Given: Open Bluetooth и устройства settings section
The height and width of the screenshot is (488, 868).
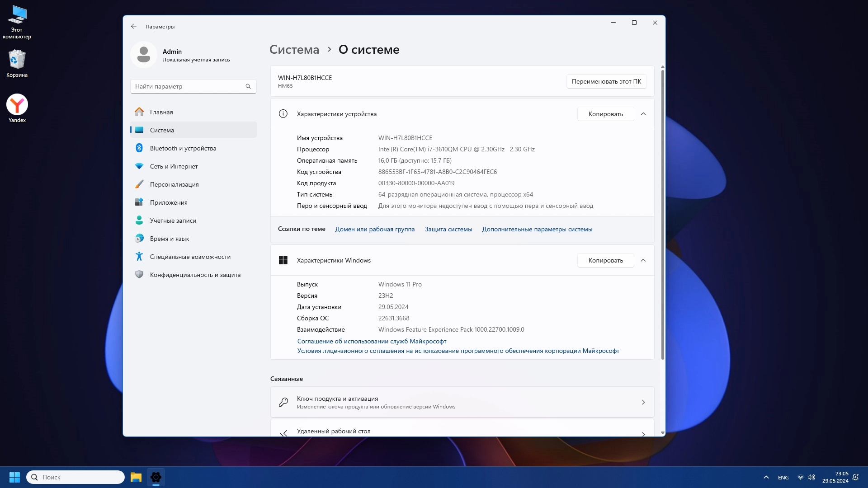Looking at the screenshot, I should pyautogui.click(x=183, y=148).
